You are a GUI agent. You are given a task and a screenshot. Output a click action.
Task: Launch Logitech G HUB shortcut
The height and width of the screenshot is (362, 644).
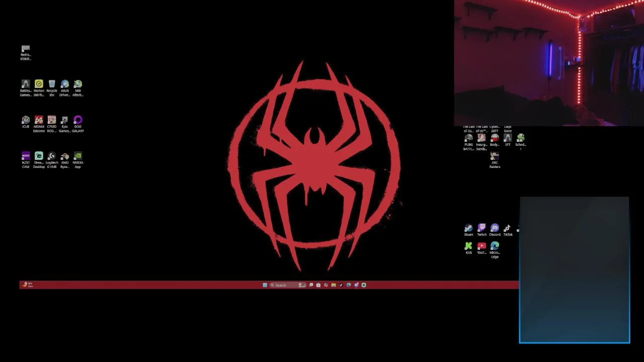click(x=52, y=160)
